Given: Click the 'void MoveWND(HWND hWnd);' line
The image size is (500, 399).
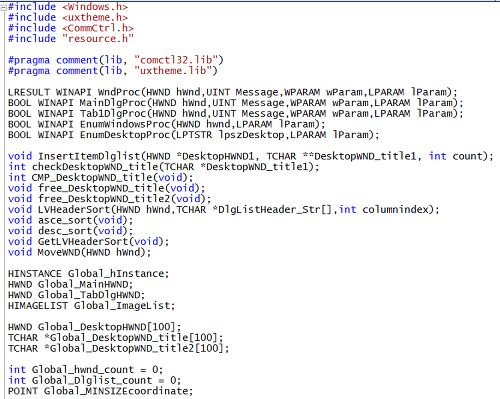Looking at the screenshot, I should click(80, 252).
